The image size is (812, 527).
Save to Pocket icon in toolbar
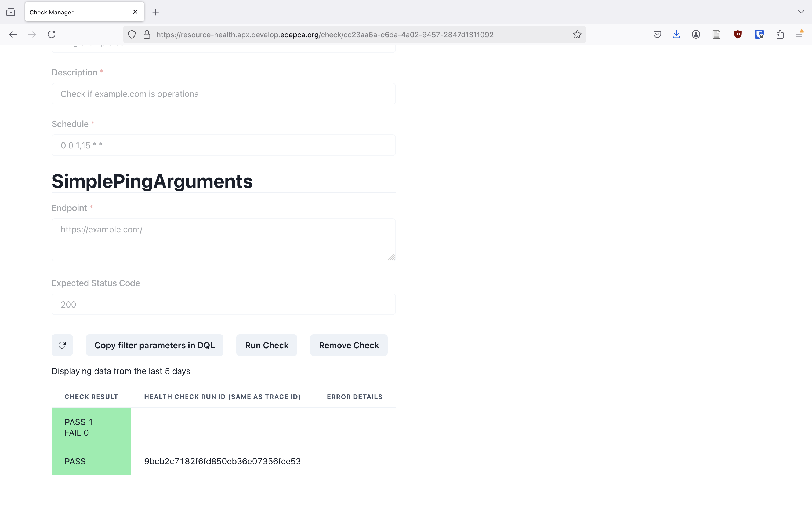[x=657, y=34]
